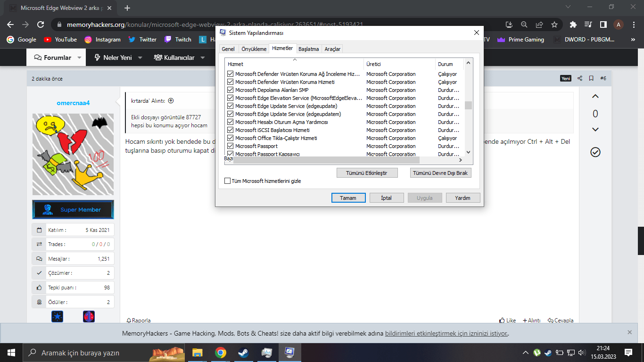
Task: Click Tümünü Etkinleştir button
Action: coord(367,173)
